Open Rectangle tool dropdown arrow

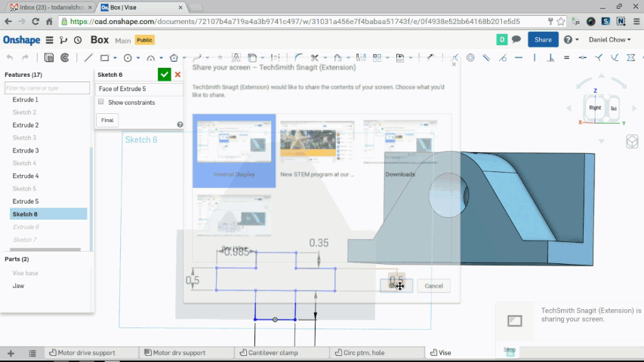[x=115, y=58]
